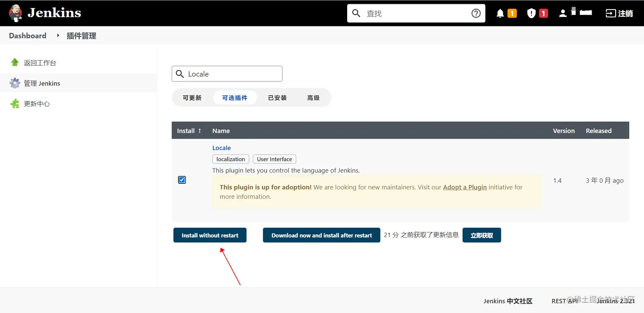Click Download now and install after restart

point(322,235)
